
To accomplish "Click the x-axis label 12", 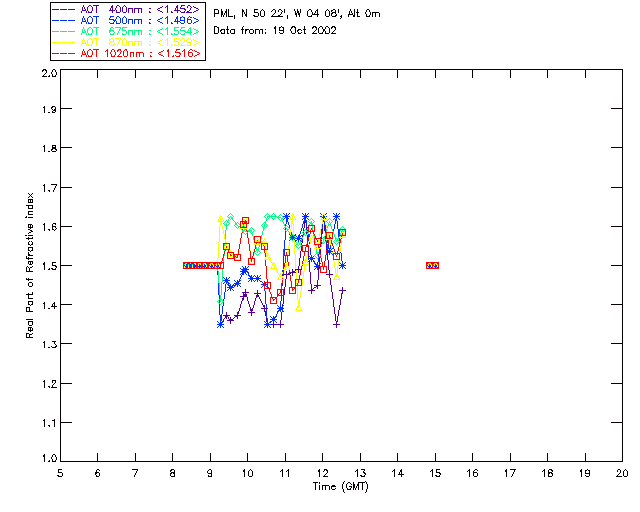I will pyautogui.click(x=322, y=473).
